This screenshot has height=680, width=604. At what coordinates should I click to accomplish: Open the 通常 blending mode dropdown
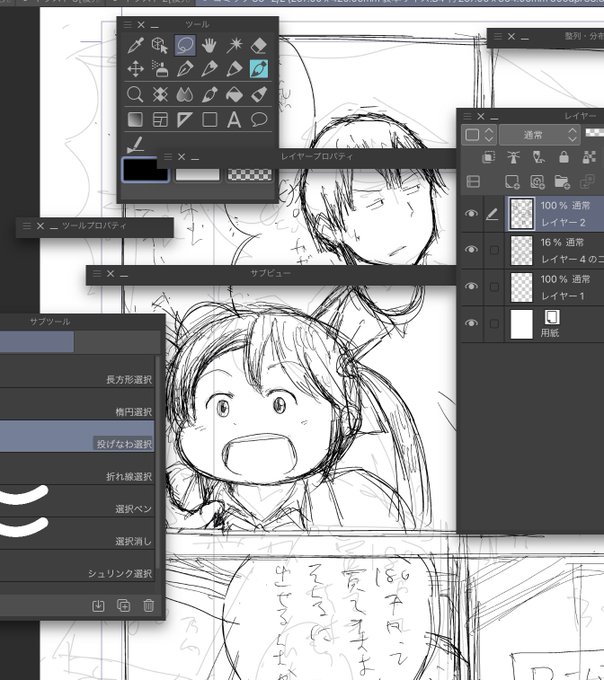coord(539,135)
